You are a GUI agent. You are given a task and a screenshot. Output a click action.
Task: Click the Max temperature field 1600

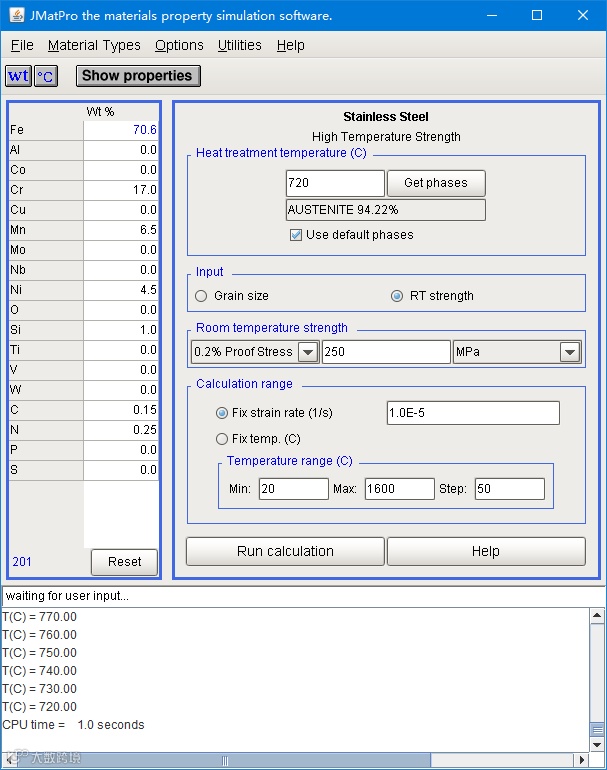[400, 489]
